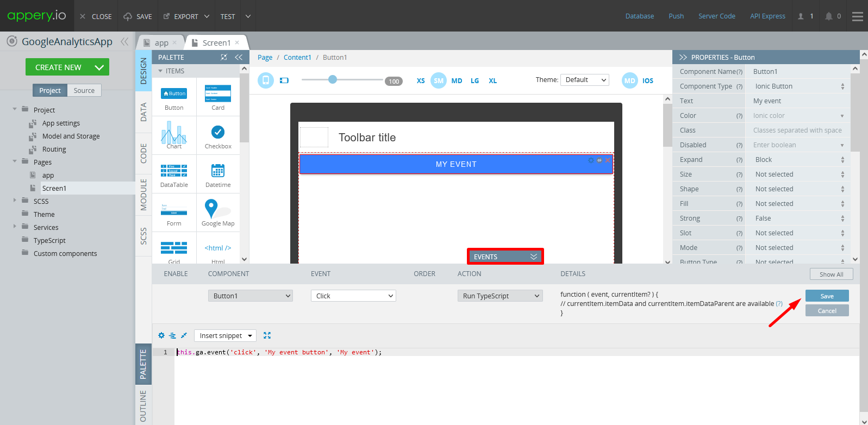
Task: Collapse the project sidebar
Action: click(125, 41)
